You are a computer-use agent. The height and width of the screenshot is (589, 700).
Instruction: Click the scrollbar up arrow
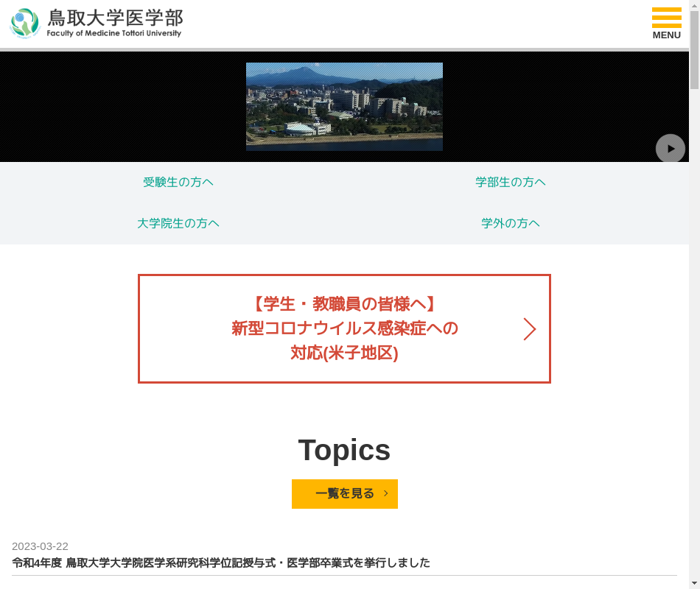(694, 6)
